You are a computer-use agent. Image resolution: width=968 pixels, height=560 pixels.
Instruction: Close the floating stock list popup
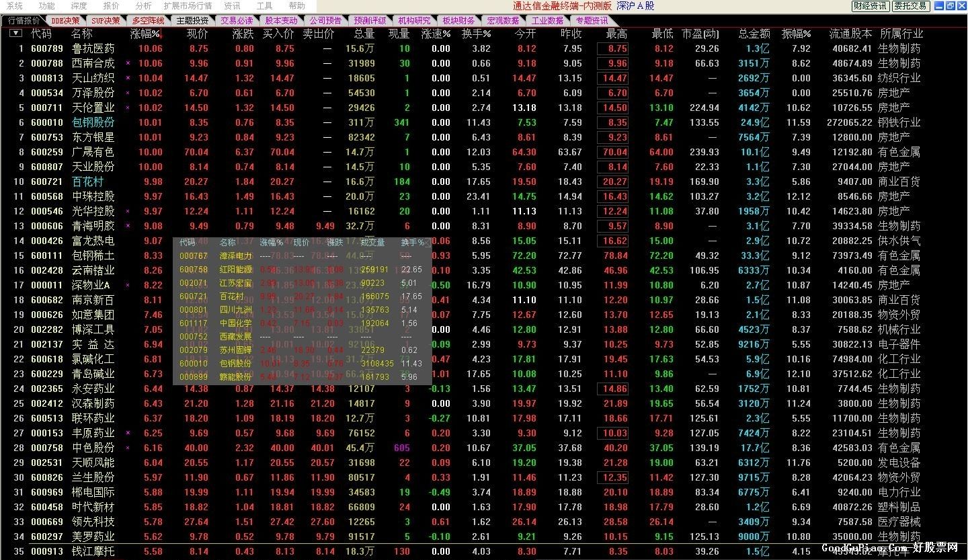[426, 243]
